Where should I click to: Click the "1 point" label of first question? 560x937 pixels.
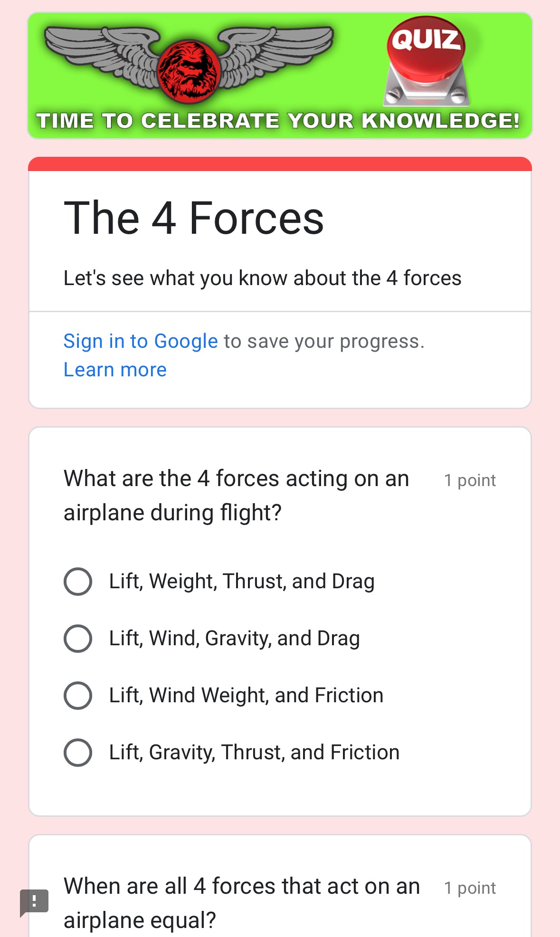tap(470, 480)
